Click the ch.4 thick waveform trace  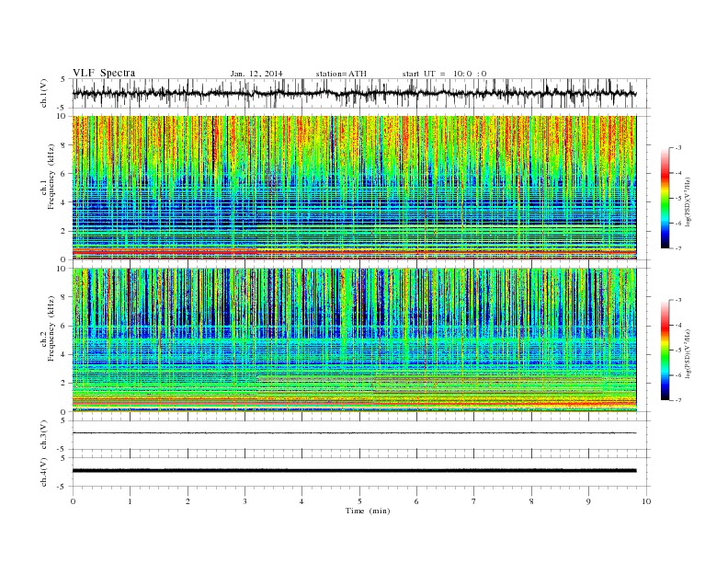pos(354,471)
